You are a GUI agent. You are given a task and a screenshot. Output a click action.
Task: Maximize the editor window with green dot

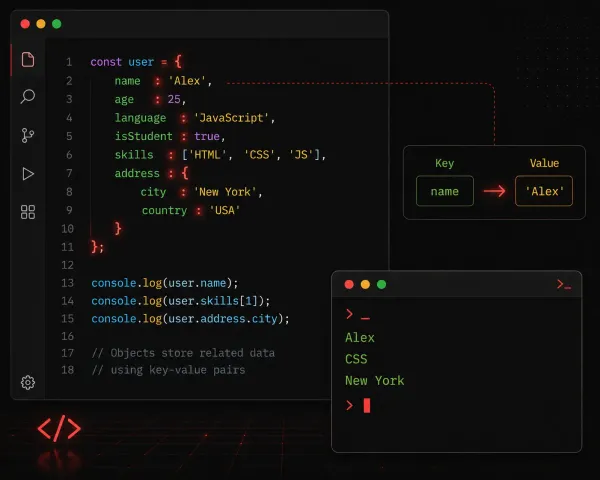click(57, 24)
